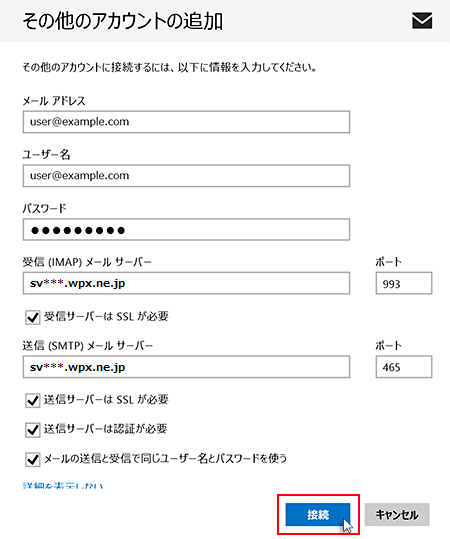The width and height of the screenshot is (450, 539).
Task: Click the ポート label above 465
Action: (x=388, y=345)
